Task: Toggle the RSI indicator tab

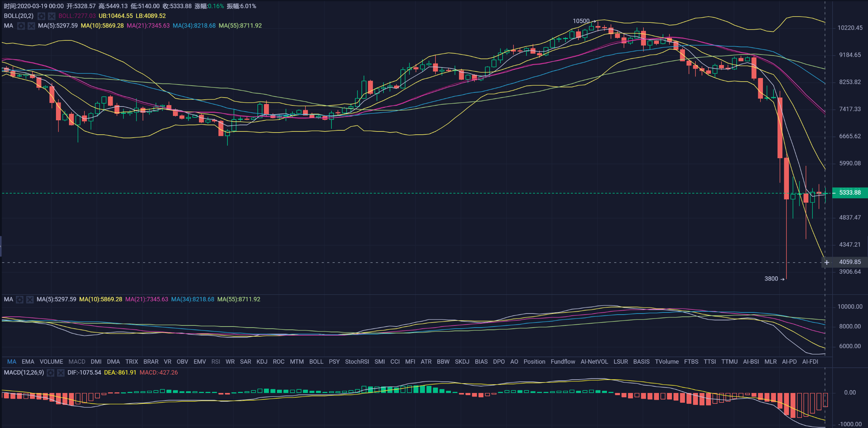Action: [x=216, y=362]
